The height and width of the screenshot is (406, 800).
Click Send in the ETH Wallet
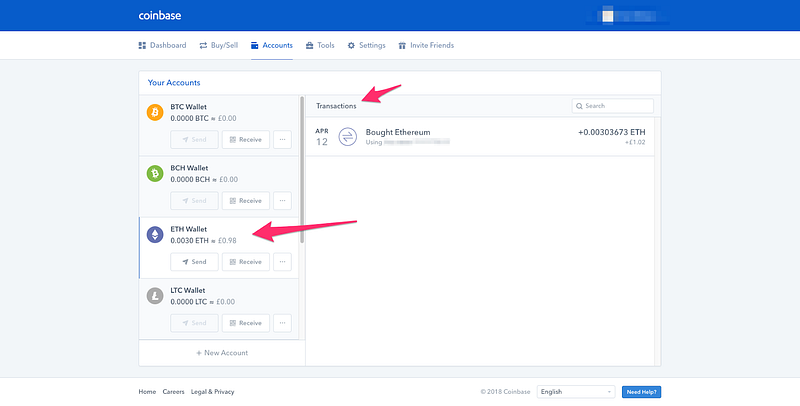194,262
